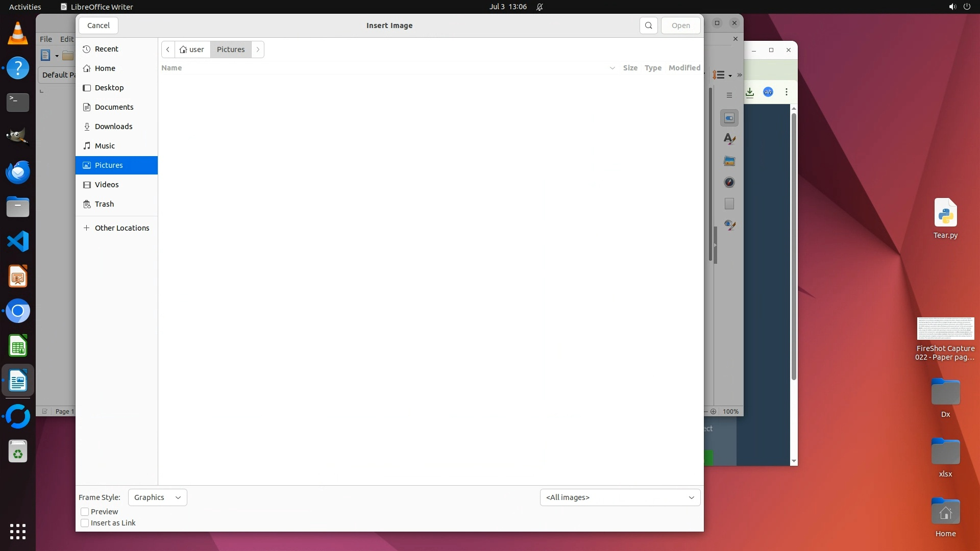Viewport: 980px width, 551px height.
Task: Click Other Locations in sidebar
Action: pyautogui.click(x=121, y=228)
